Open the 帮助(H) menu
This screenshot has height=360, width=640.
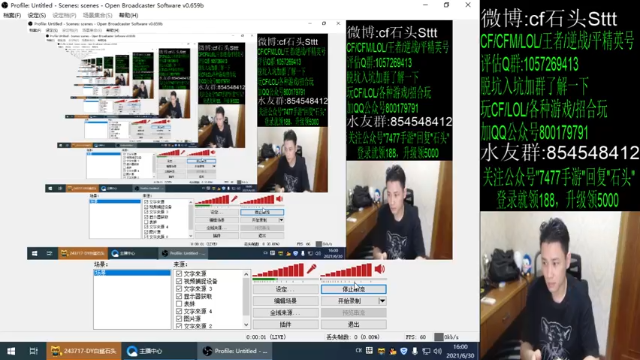[x=128, y=15]
